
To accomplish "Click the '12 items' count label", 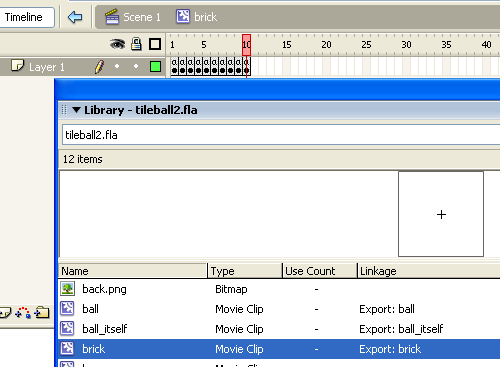I will point(83,159).
